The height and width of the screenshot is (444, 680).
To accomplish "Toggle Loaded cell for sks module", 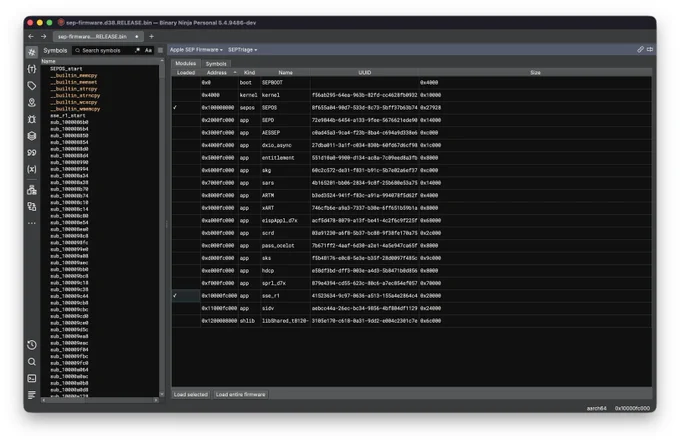I will [186, 258].
